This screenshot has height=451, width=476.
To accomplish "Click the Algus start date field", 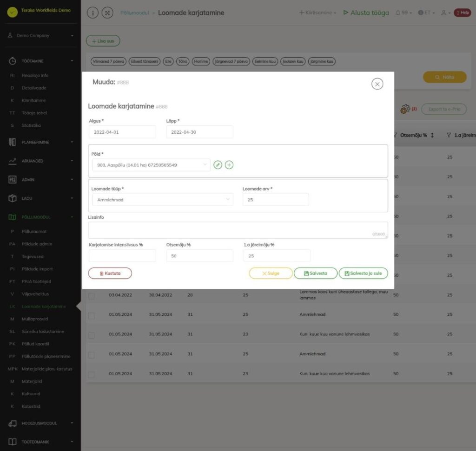I will click(x=122, y=132).
